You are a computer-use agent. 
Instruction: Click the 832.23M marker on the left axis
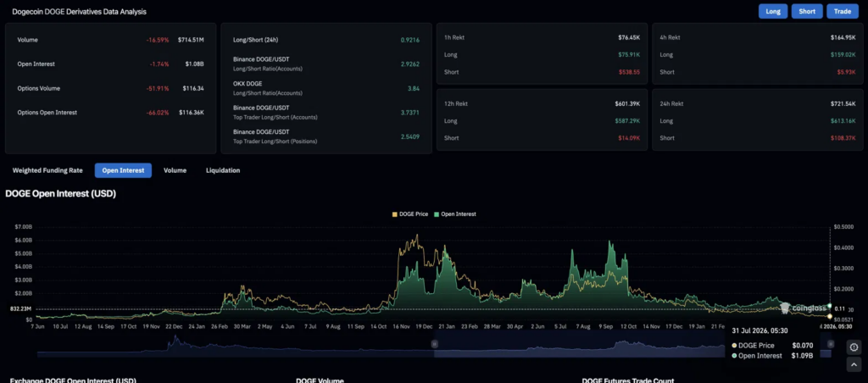click(20, 308)
